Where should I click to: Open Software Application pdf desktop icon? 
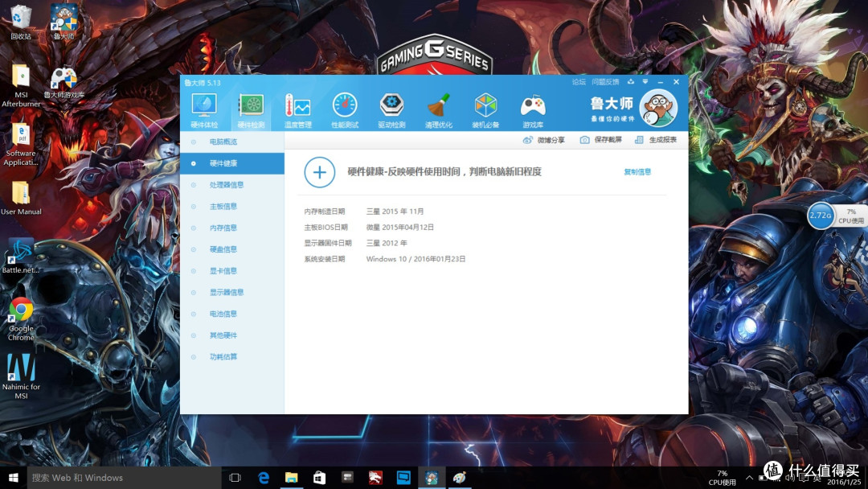21,144
